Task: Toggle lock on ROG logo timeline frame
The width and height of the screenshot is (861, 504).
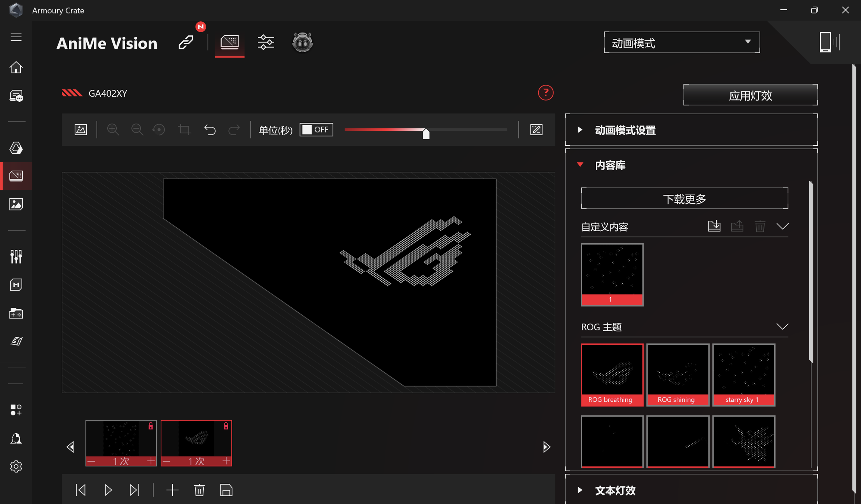Action: tap(226, 426)
